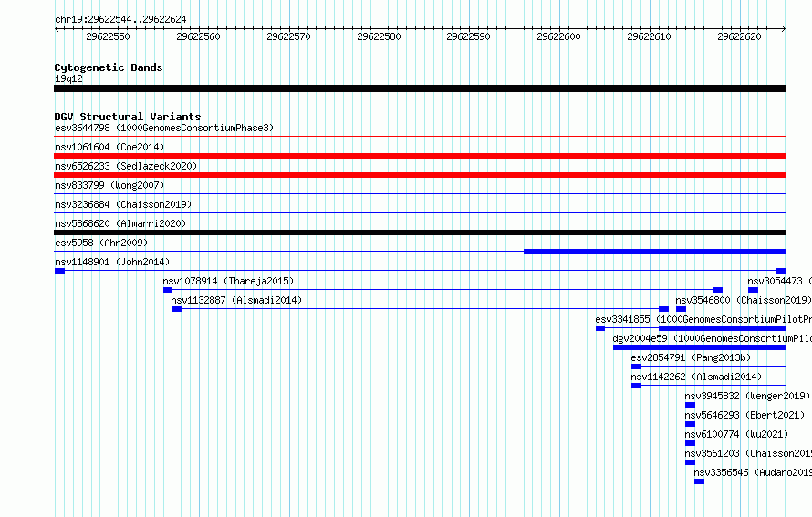The height and width of the screenshot is (517, 812).
Task: Click the nsv3561203 variant label
Action: click(x=748, y=453)
